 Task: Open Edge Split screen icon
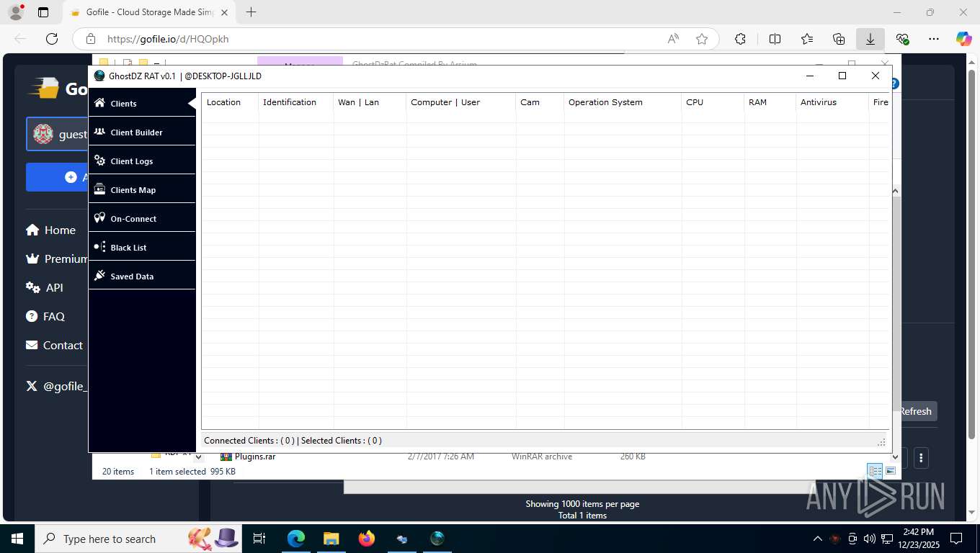775,39
